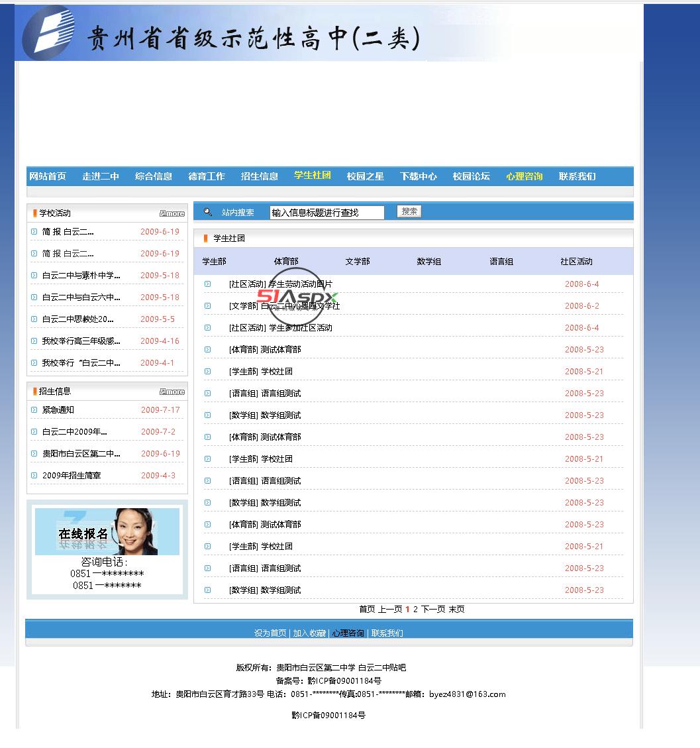
Task: Go to 首页 in pagination
Action: coord(367,609)
